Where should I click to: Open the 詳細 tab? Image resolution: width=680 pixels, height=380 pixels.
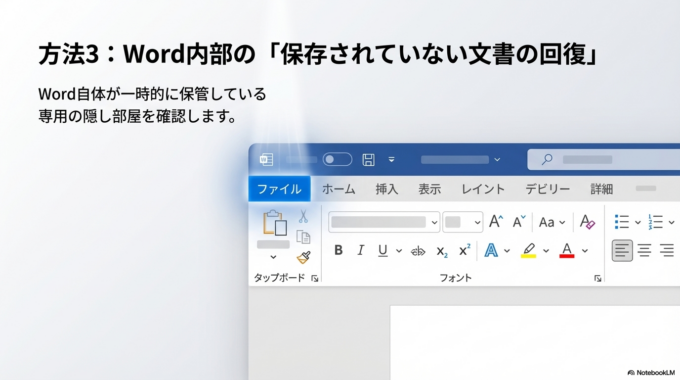(x=602, y=189)
